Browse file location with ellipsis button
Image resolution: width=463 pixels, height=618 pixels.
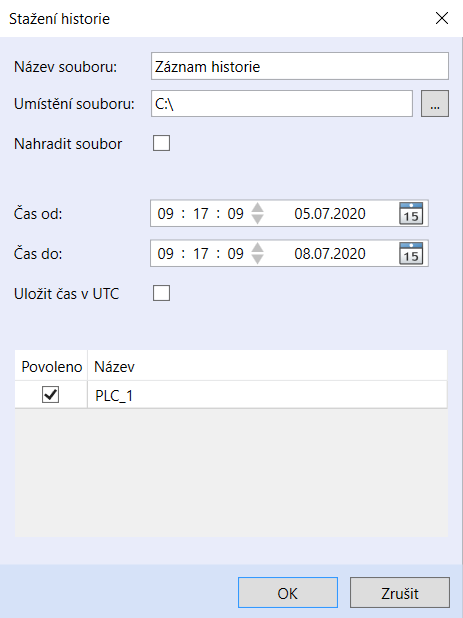click(435, 104)
